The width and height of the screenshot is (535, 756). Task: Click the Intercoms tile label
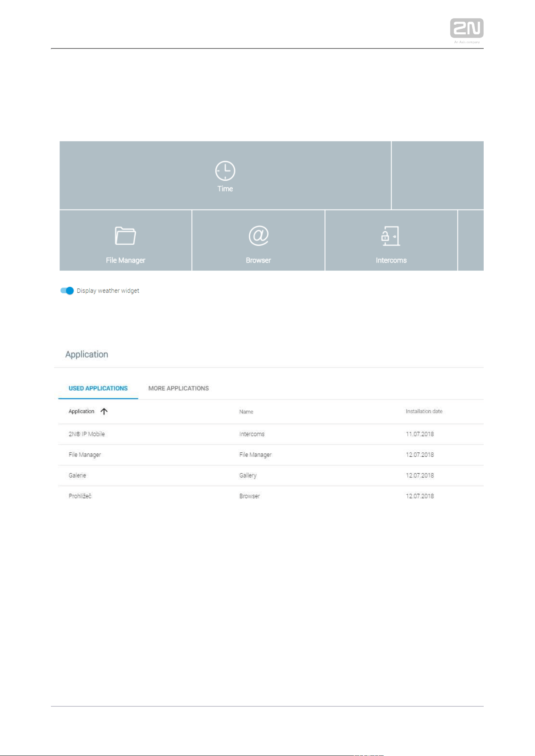coord(391,260)
